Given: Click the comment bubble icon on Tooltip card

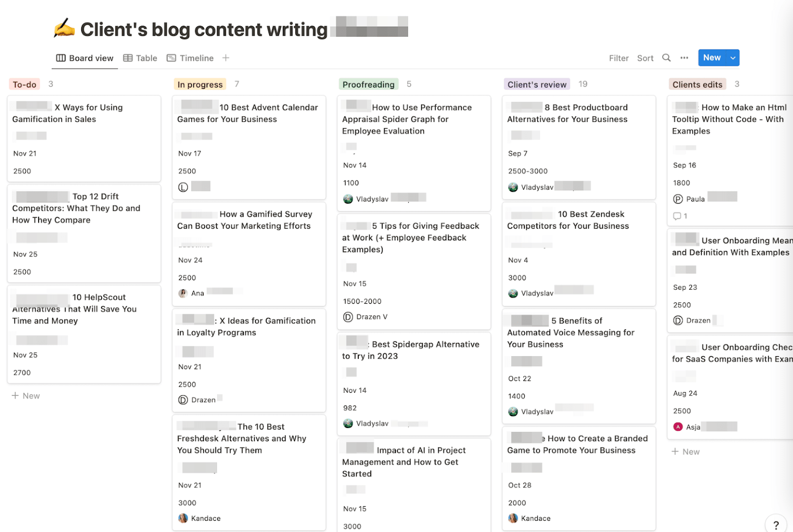Looking at the screenshot, I should click(677, 216).
